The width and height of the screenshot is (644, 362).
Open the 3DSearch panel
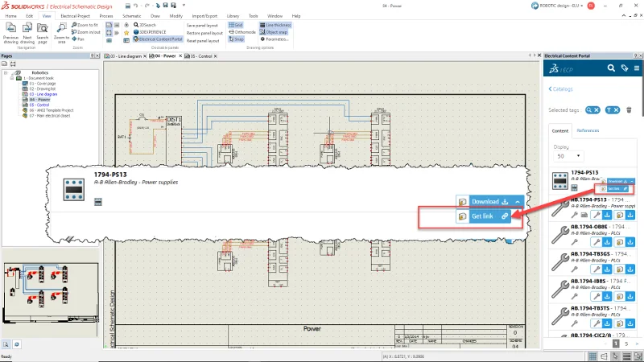146,25
